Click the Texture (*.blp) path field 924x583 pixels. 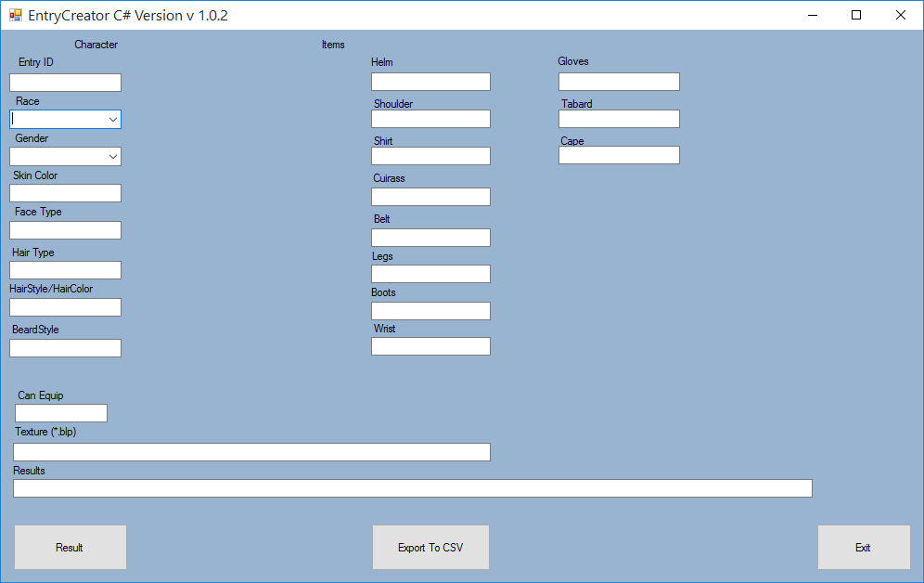251,452
